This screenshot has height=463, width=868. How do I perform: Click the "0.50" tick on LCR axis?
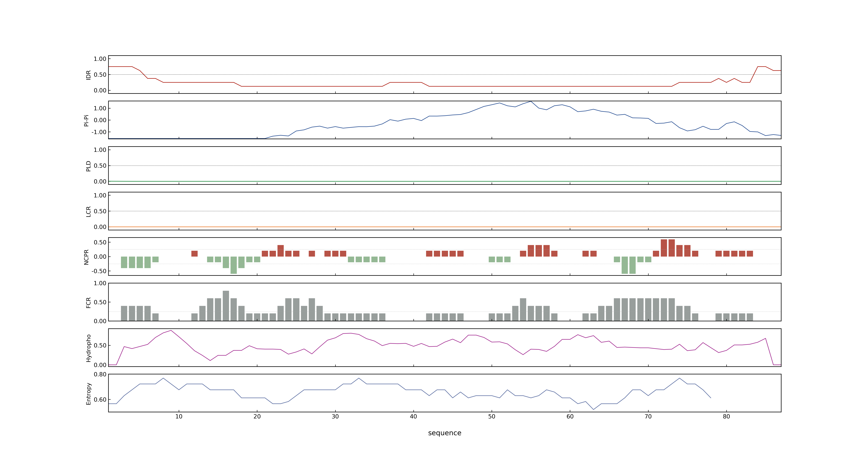pyautogui.click(x=100, y=211)
